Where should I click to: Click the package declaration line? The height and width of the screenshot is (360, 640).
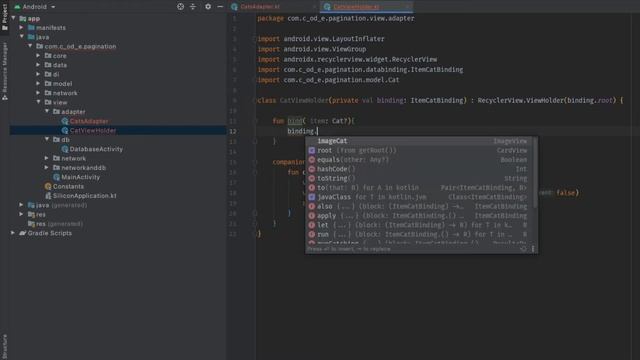[x=336, y=18]
